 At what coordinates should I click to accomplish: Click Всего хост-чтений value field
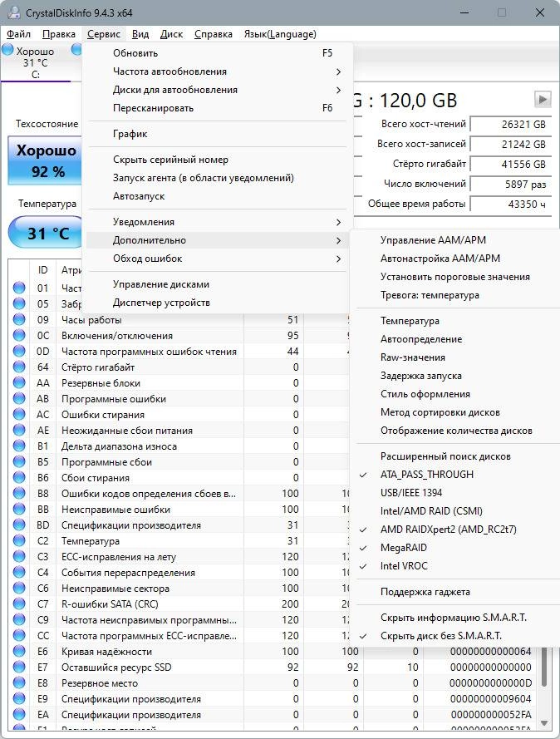(x=511, y=125)
